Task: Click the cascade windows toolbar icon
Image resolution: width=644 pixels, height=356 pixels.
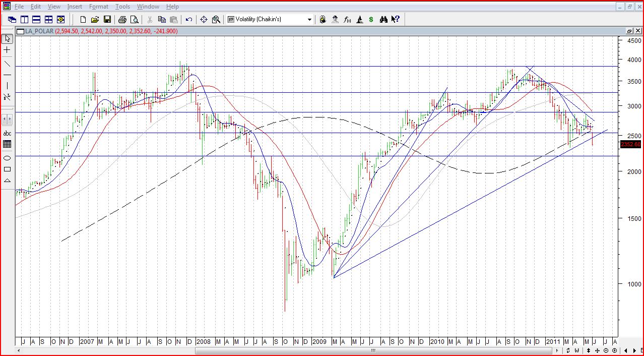Action: pyautogui.click(x=12, y=20)
